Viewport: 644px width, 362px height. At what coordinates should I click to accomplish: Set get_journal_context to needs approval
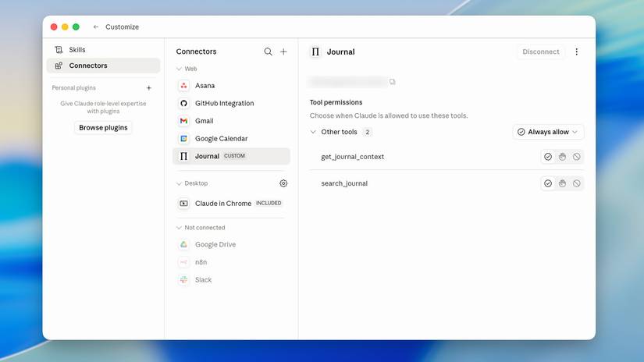coord(562,156)
